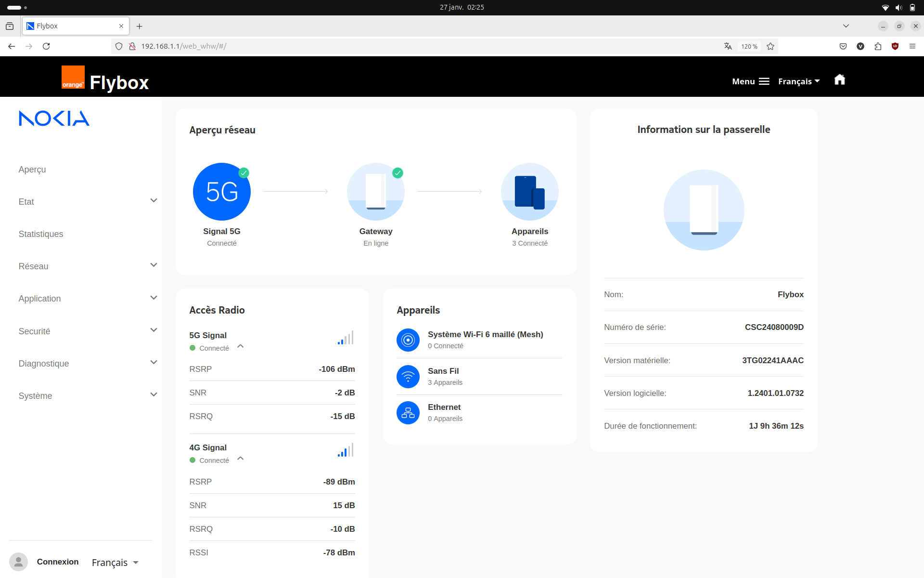Screen dimensions: 924x578
Task: Expand the Système sidebar section
Action: pos(154,395)
